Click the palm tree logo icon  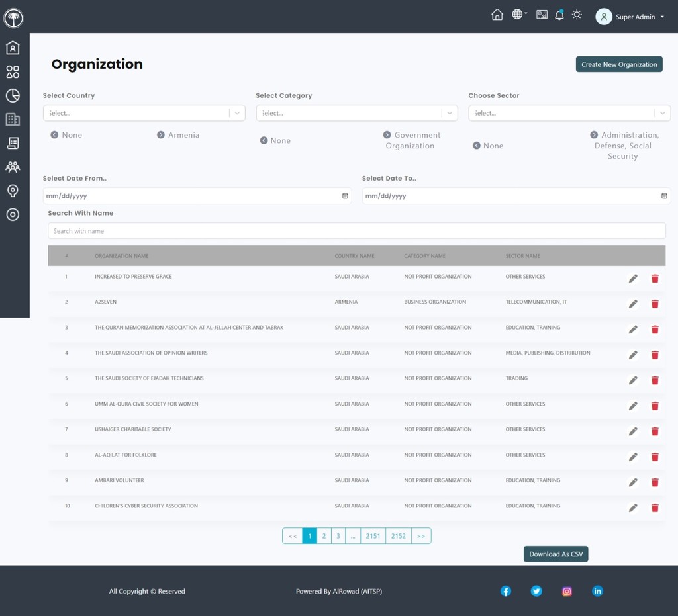click(x=13, y=18)
